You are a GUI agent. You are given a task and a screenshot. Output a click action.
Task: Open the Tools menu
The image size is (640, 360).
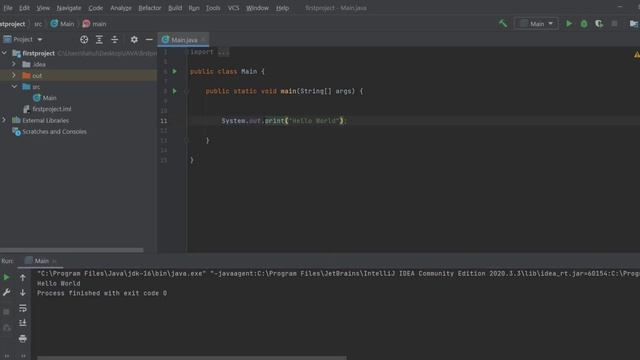click(x=213, y=8)
